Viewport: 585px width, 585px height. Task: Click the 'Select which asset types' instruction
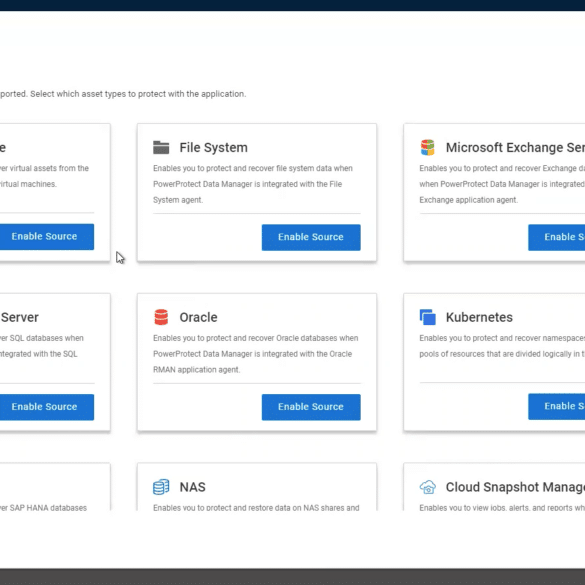(x=138, y=94)
